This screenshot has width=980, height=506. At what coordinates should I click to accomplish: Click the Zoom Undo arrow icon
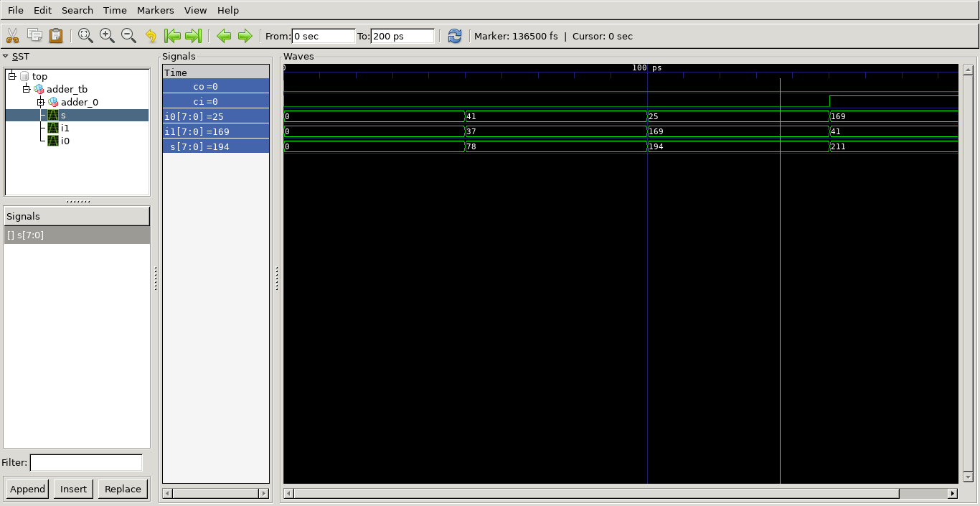[151, 35]
